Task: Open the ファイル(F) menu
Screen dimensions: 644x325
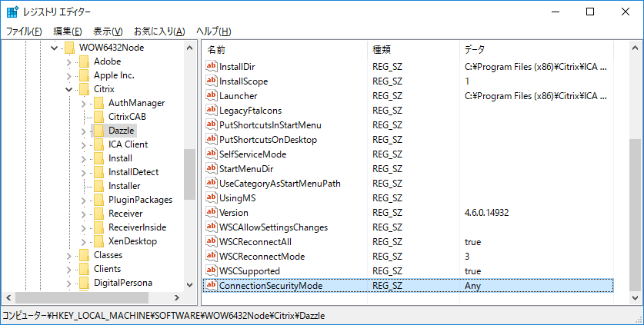Action: coord(24,32)
